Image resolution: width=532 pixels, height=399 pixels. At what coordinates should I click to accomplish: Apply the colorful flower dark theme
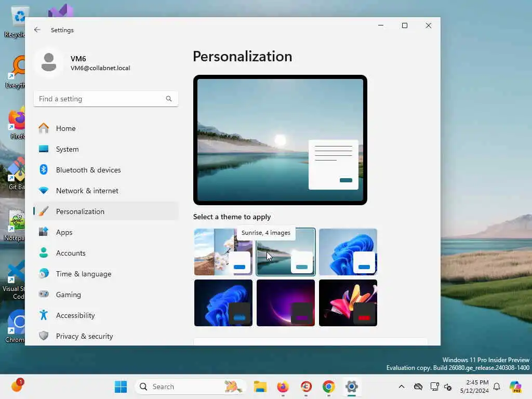pos(348,303)
